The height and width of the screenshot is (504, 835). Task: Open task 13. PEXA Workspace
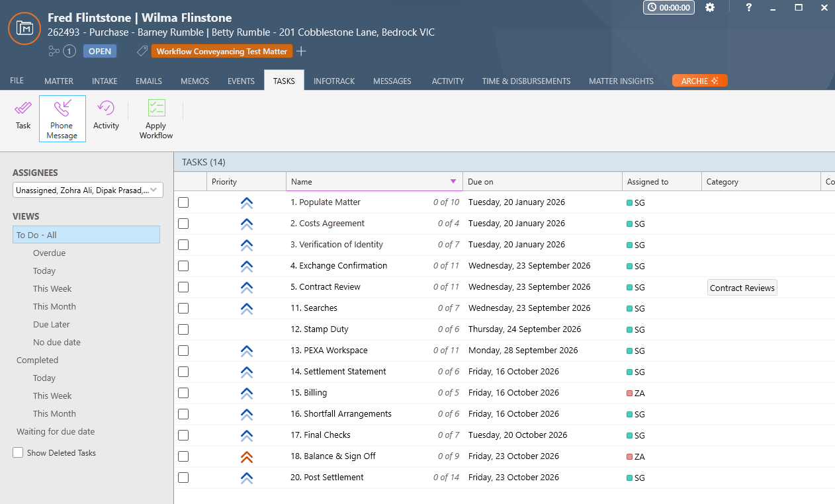(329, 351)
